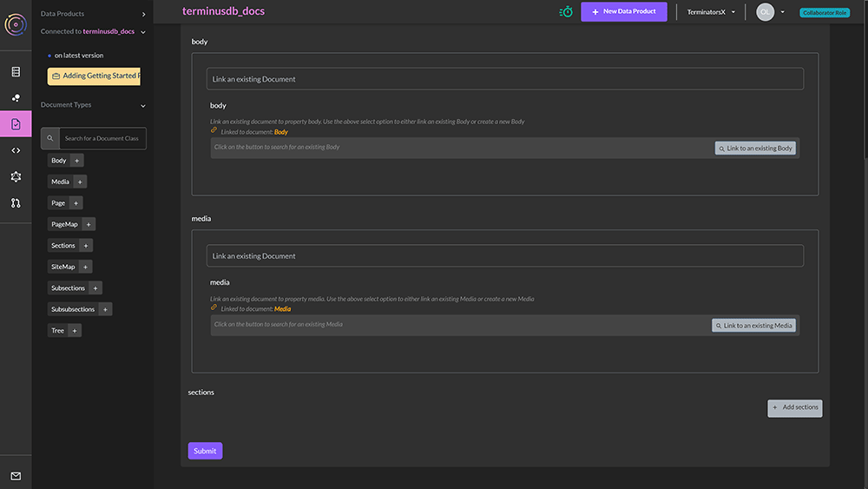
Task: Click the Collaborator Role badge
Action: pos(825,12)
